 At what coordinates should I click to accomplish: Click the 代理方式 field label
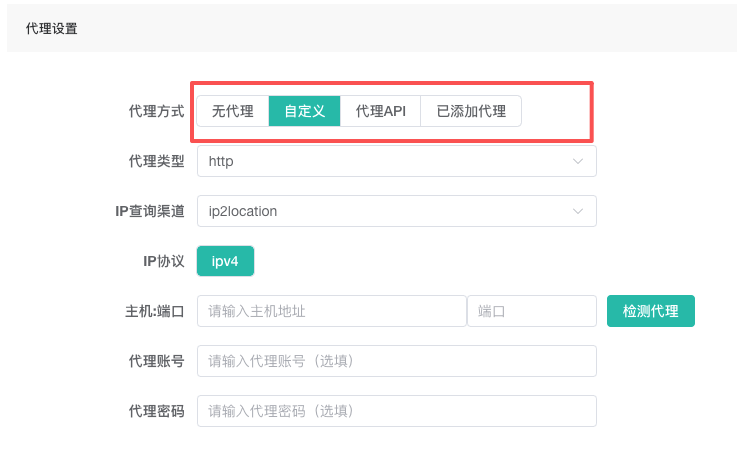coord(156,111)
